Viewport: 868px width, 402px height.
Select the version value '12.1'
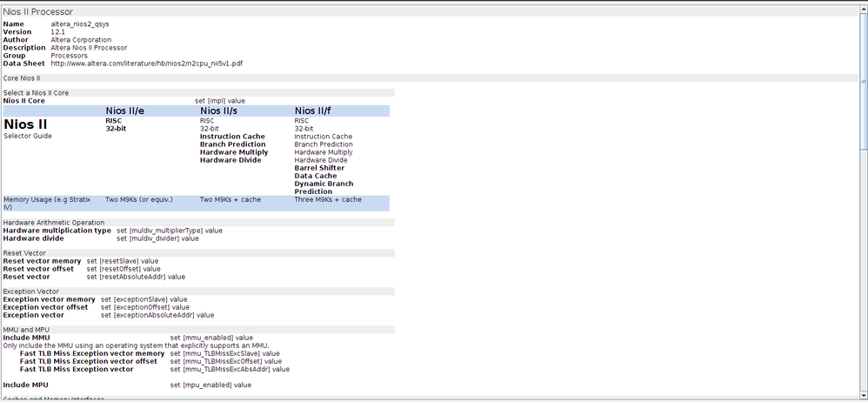(x=57, y=32)
